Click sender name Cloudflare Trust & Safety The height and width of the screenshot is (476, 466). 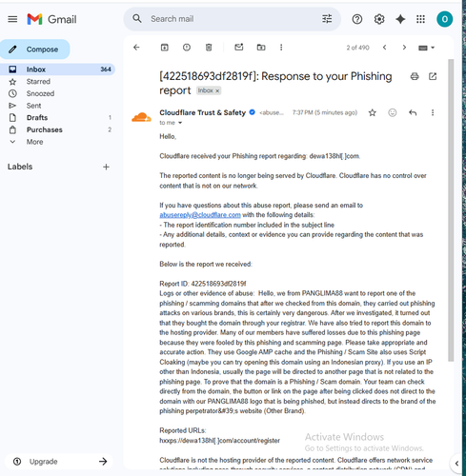tap(203, 112)
